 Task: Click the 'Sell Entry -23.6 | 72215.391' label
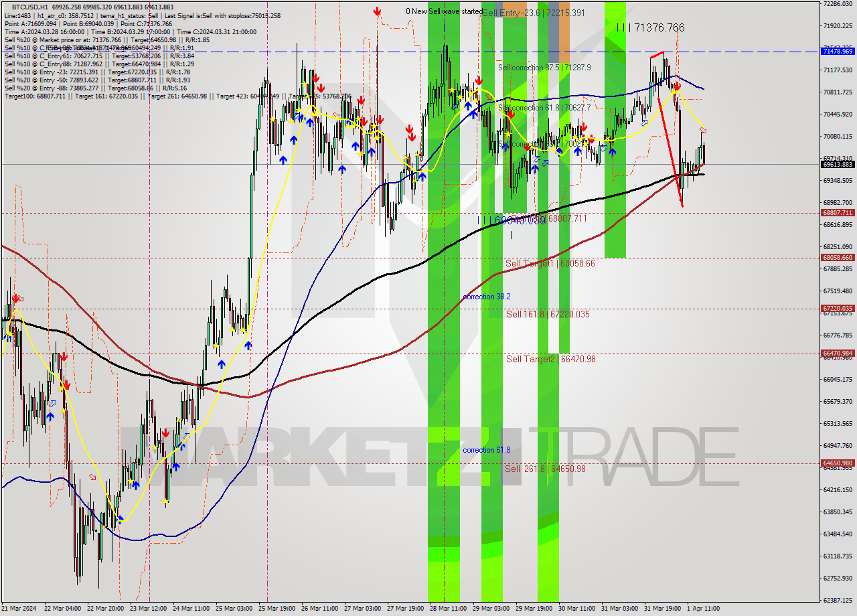pos(534,13)
